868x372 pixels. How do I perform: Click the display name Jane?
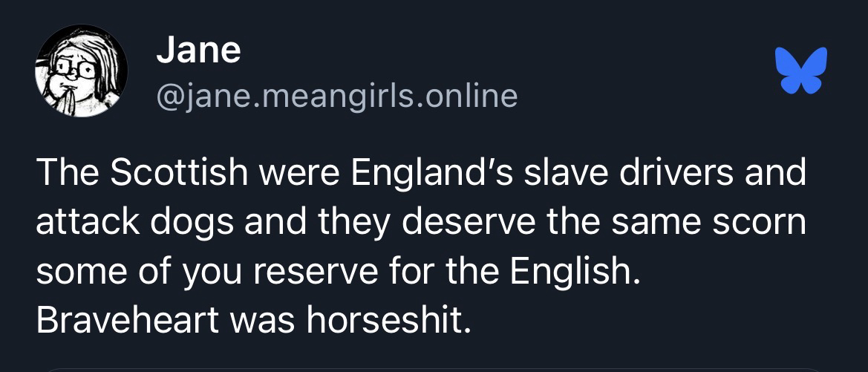click(x=198, y=50)
